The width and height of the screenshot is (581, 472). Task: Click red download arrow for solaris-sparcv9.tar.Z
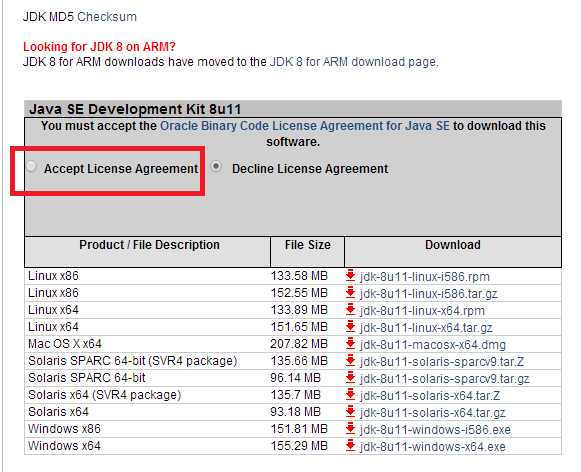point(351,361)
